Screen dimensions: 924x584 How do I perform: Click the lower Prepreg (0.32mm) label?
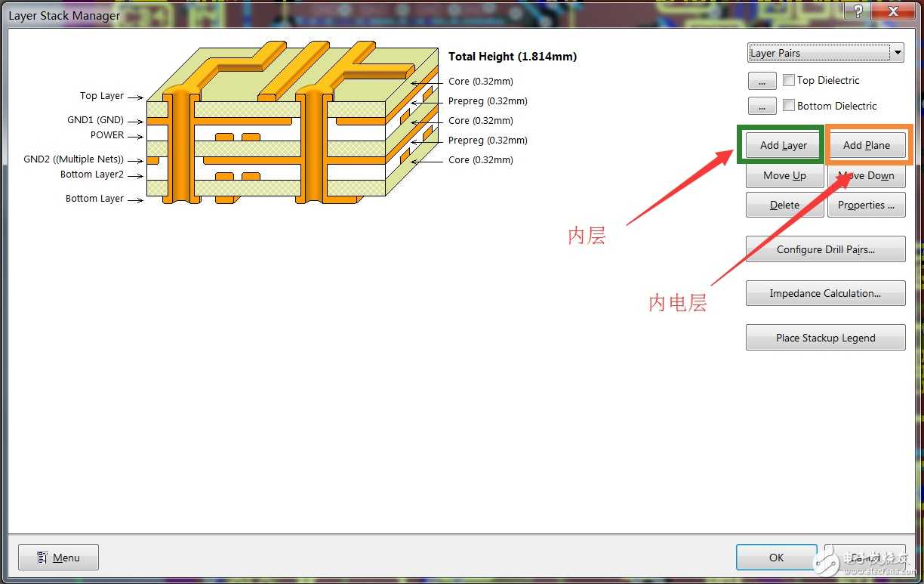[488, 140]
